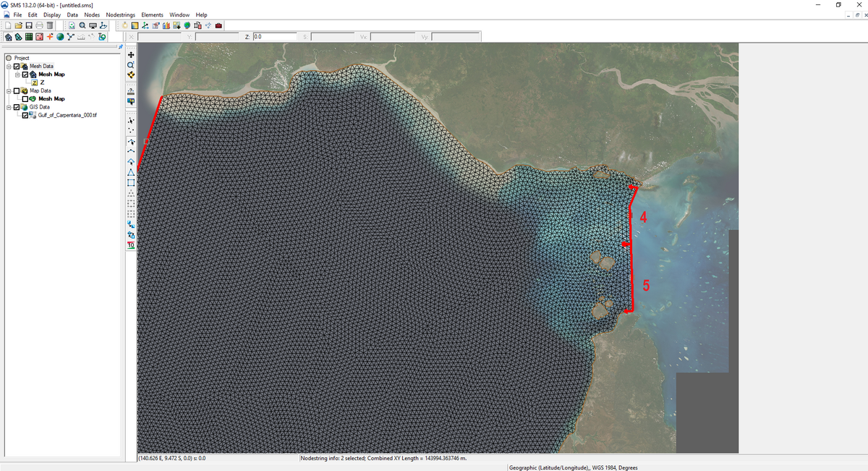The width and height of the screenshot is (868, 471).
Task: Switch to the Scatter module icon
Action: point(40,37)
